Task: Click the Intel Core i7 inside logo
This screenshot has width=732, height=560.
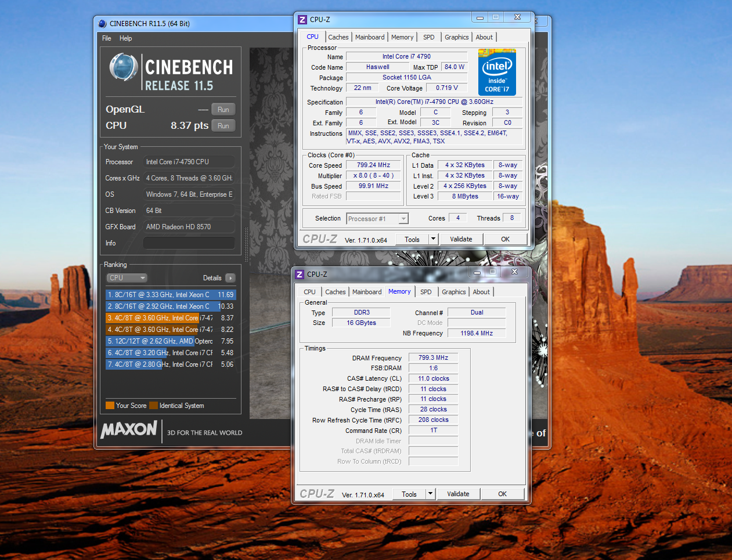Action: [497, 72]
